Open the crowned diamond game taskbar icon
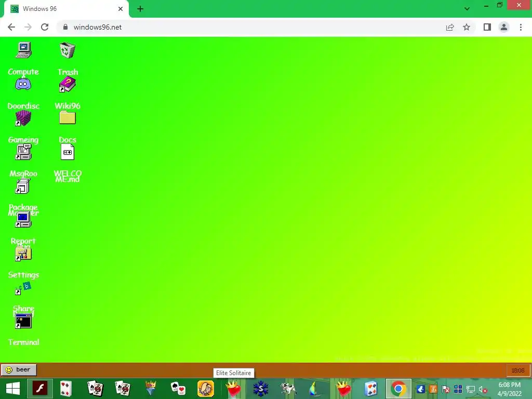 pos(150,389)
